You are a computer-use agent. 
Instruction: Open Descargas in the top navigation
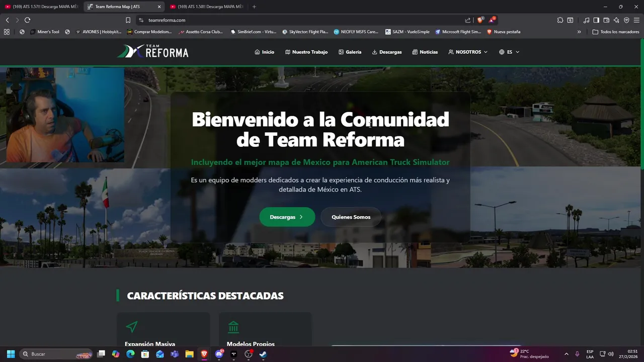387,52
